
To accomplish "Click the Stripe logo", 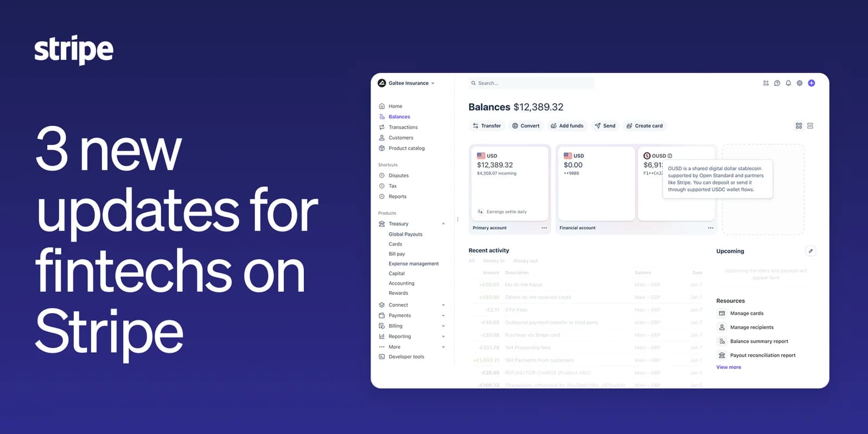I will point(74,50).
